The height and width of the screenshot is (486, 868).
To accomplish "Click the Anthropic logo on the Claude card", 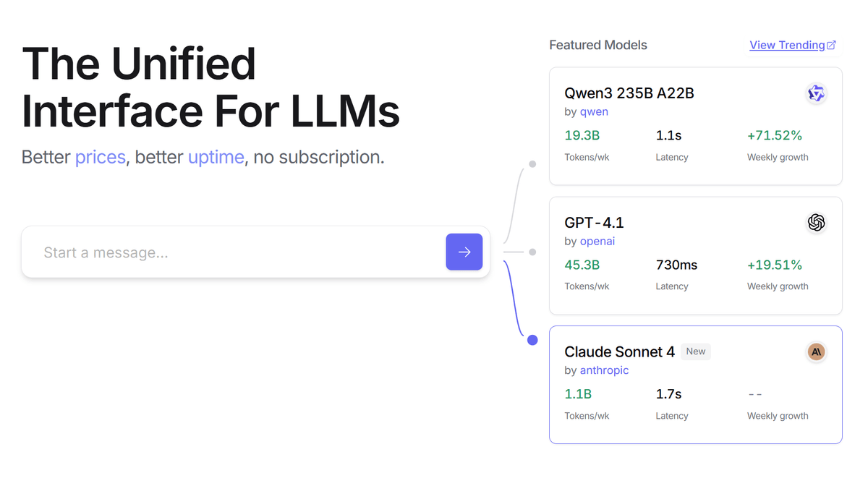I will [816, 351].
